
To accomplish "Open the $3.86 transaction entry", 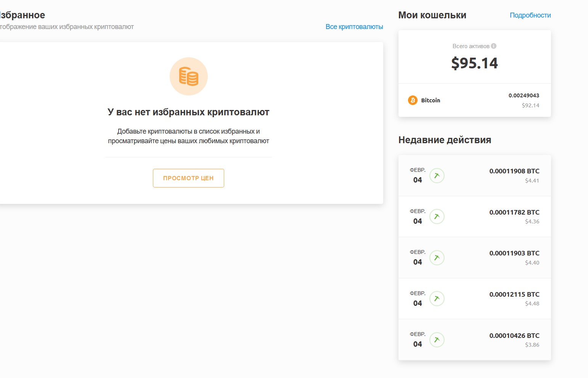I will (532, 345).
